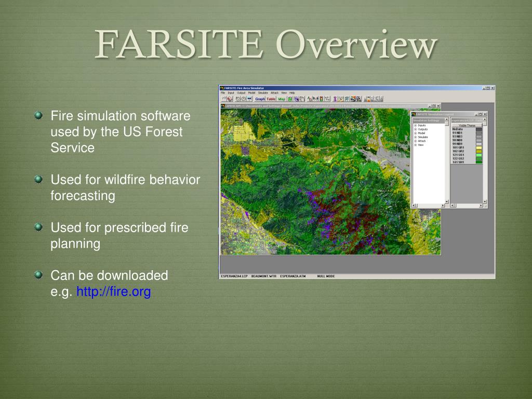Click the NoData dark grey swatch

point(479,129)
